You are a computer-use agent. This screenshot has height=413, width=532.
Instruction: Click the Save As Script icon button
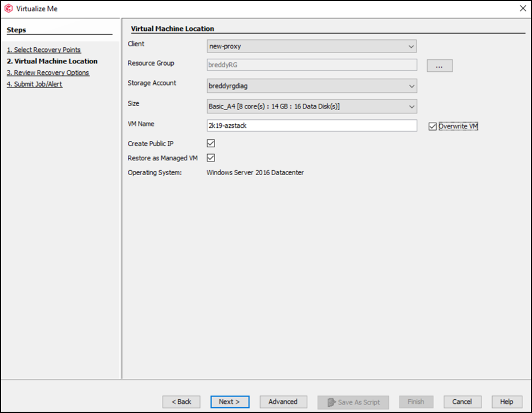[353, 402]
